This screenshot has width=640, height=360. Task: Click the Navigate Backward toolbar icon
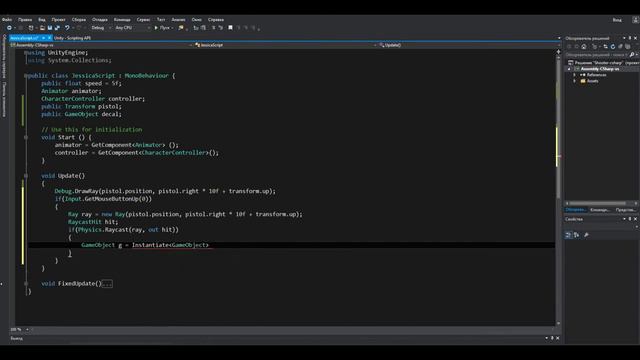9,28
